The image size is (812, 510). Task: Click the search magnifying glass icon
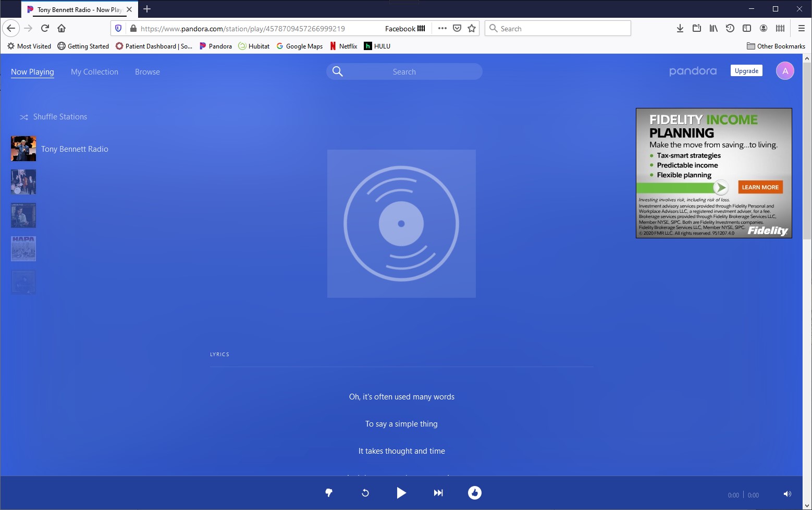pyautogui.click(x=337, y=71)
